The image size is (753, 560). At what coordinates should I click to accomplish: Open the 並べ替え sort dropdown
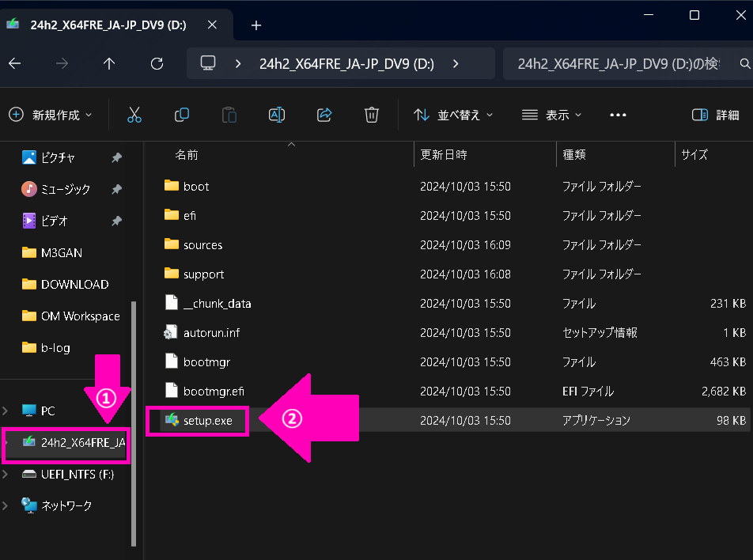[453, 115]
